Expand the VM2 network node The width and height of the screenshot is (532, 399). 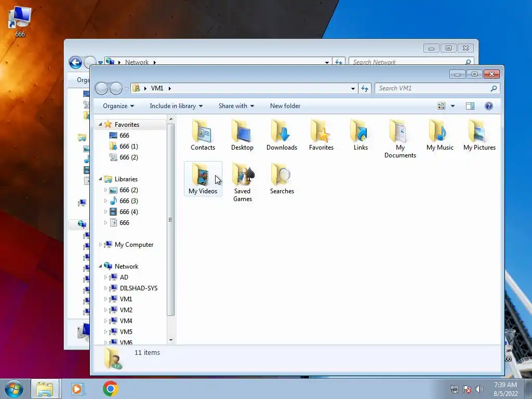click(105, 310)
